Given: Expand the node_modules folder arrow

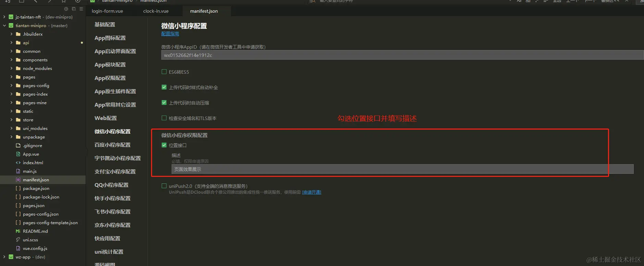Looking at the screenshot, I should pyautogui.click(x=11, y=68).
